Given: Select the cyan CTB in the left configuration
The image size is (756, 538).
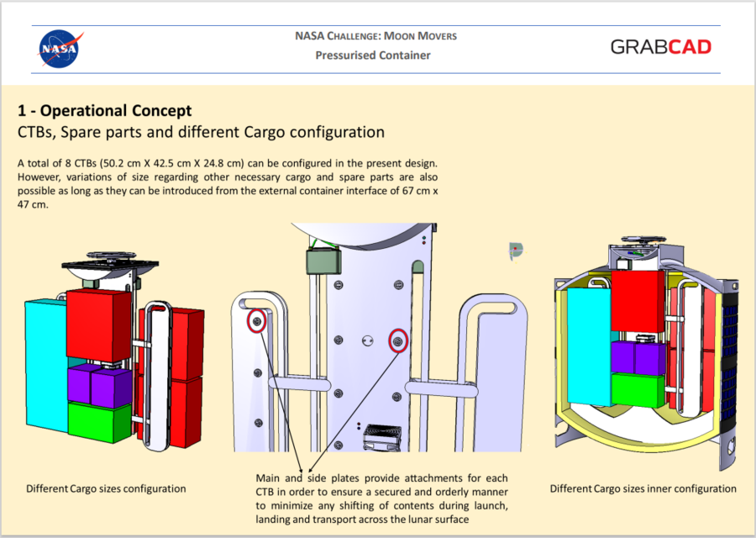Looking at the screenshot, I should (x=46, y=361).
